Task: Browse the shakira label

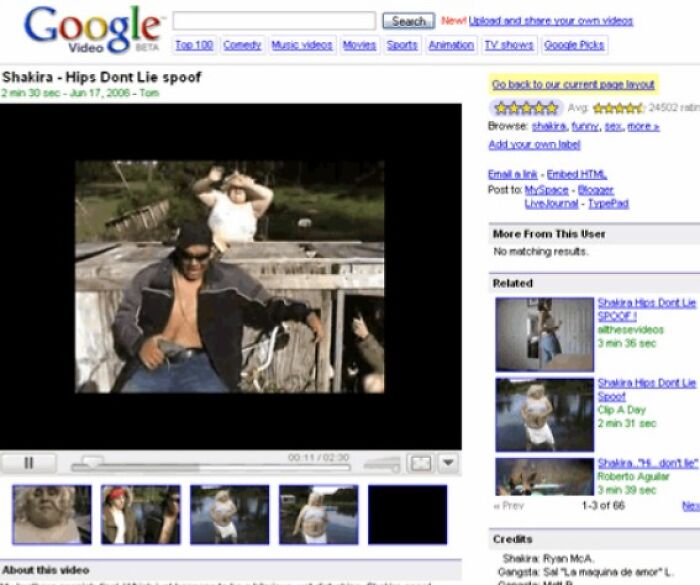Action: (548, 126)
